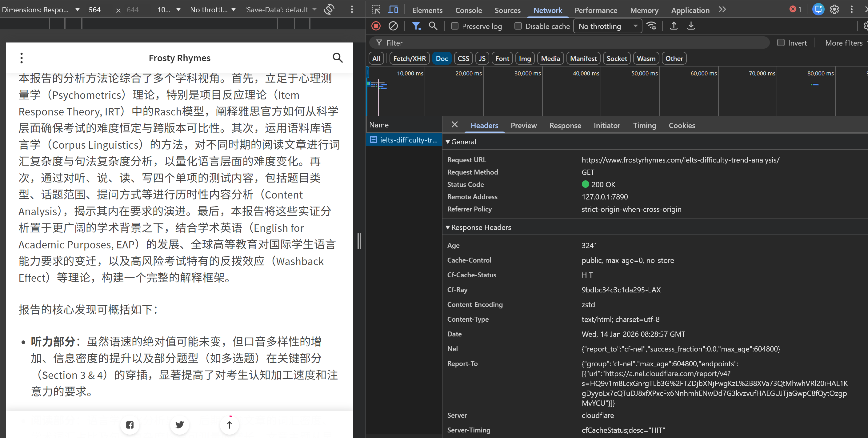Rotate the emulated viewport orientation
The height and width of the screenshot is (438, 868).
(x=329, y=10)
